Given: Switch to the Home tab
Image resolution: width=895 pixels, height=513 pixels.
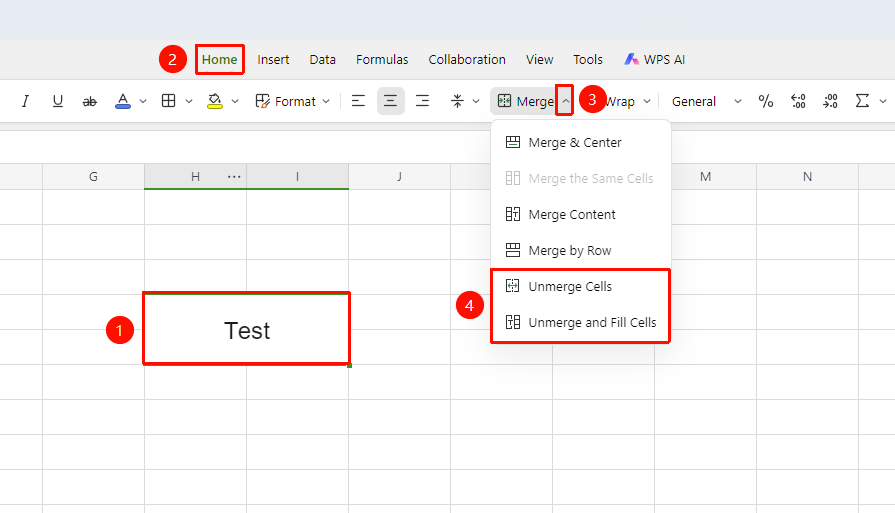Looking at the screenshot, I should pyautogui.click(x=220, y=59).
